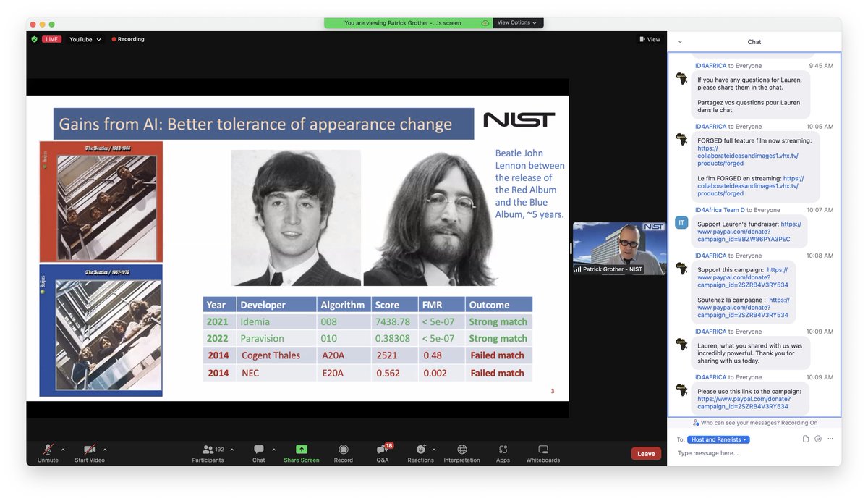868x501 pixels.
Task: Click Africa avatar beside FORGED message
Action: [681, 139]
